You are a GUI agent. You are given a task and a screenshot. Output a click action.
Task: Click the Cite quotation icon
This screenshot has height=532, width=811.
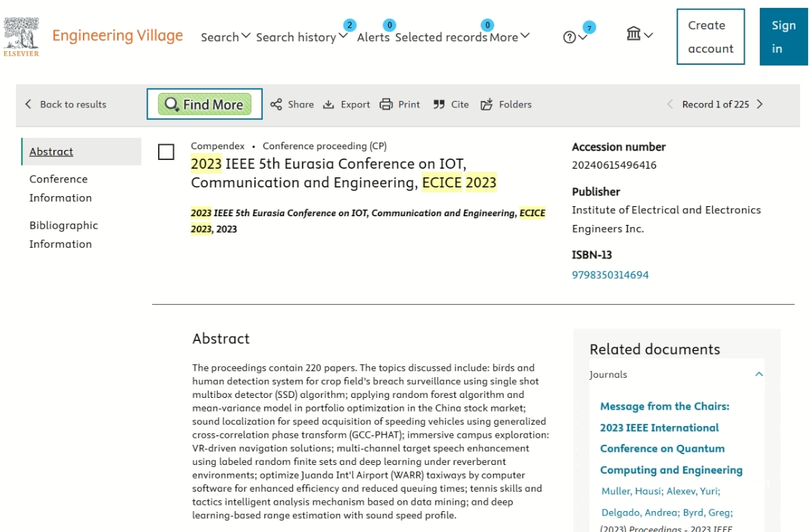click(x=439, y=105)
